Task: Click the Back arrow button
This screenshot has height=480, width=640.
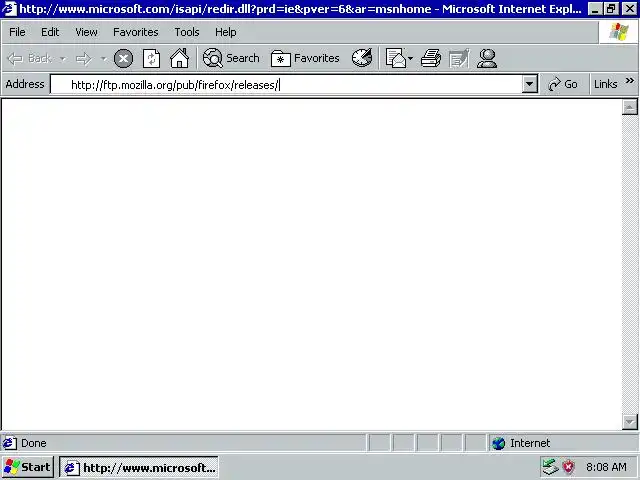Action: (x=29, y=59)
